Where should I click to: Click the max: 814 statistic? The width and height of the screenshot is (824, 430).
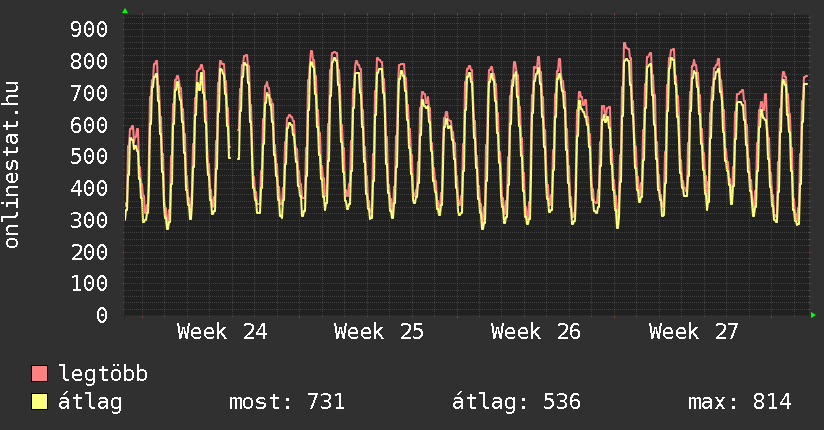pos(739,402)
